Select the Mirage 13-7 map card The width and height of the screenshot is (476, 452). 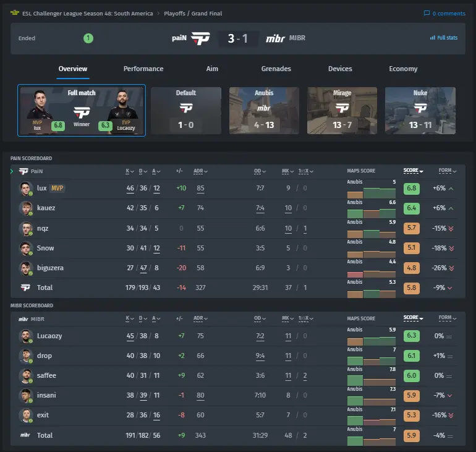point(342,111)
